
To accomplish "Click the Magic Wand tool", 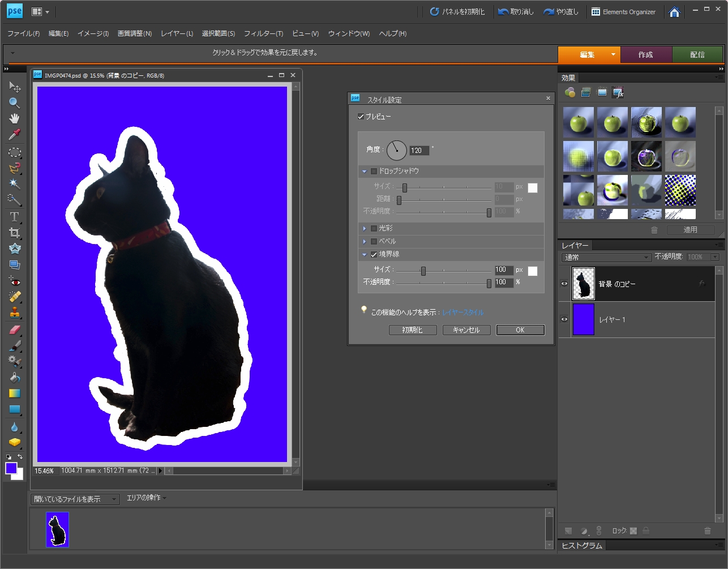I will 15,184.
